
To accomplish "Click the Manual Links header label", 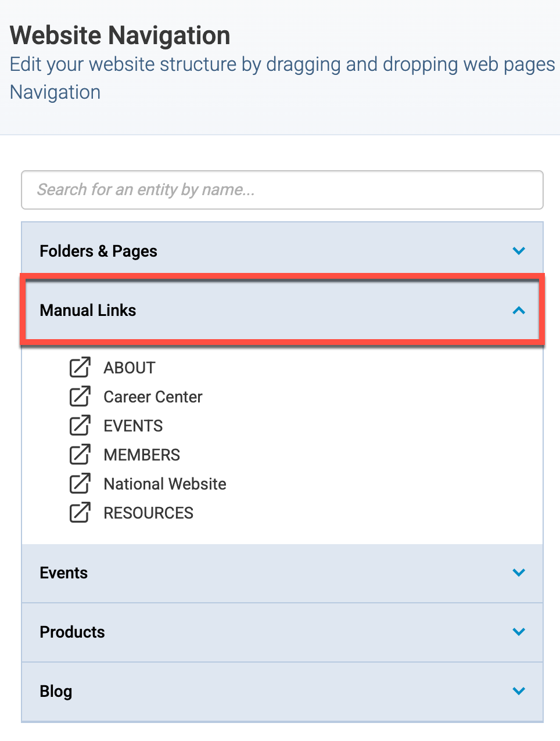I will tap(88, 311).
